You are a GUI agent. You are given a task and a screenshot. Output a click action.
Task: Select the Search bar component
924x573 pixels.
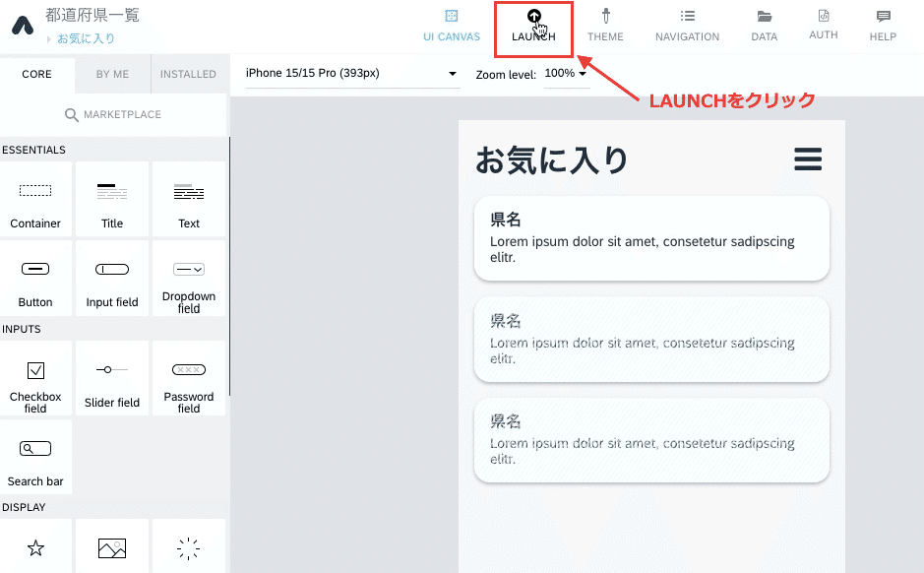click(x=35, y=457)
